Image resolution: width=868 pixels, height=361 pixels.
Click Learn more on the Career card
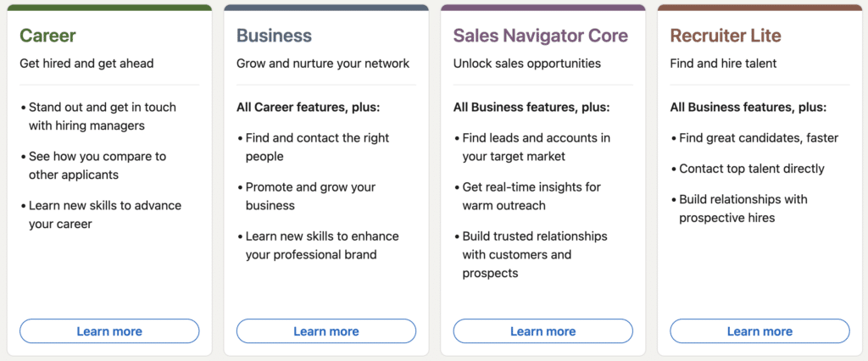[x=109, y=331]
